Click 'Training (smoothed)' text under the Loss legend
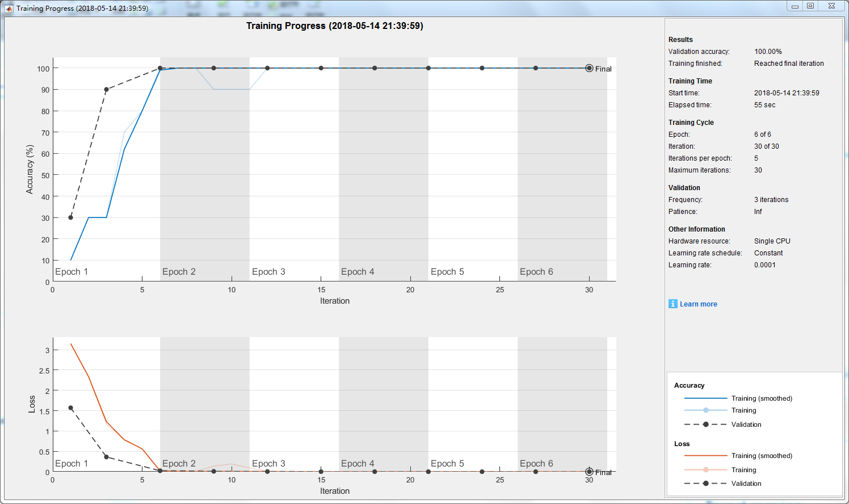849x504 pixels. [x=762, y=456]
